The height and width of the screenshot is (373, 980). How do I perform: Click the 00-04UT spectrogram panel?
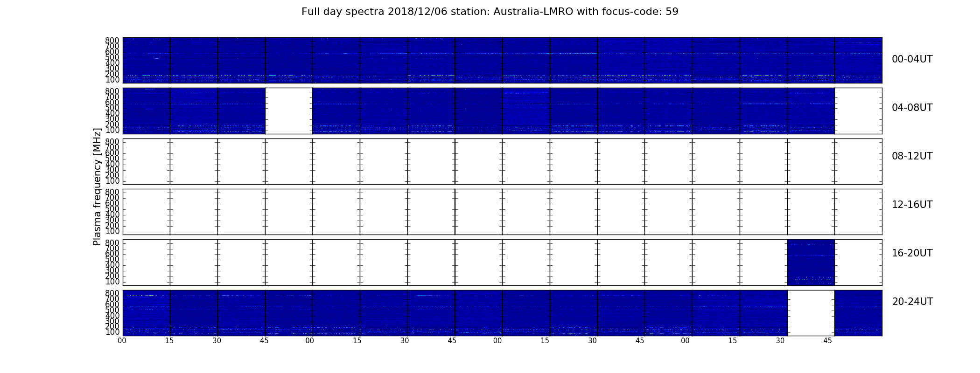502,60
